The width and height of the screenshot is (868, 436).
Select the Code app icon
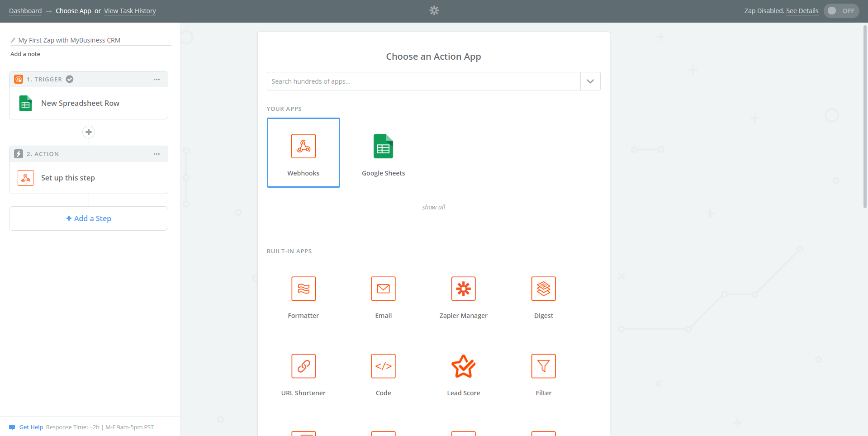point(383,366)
